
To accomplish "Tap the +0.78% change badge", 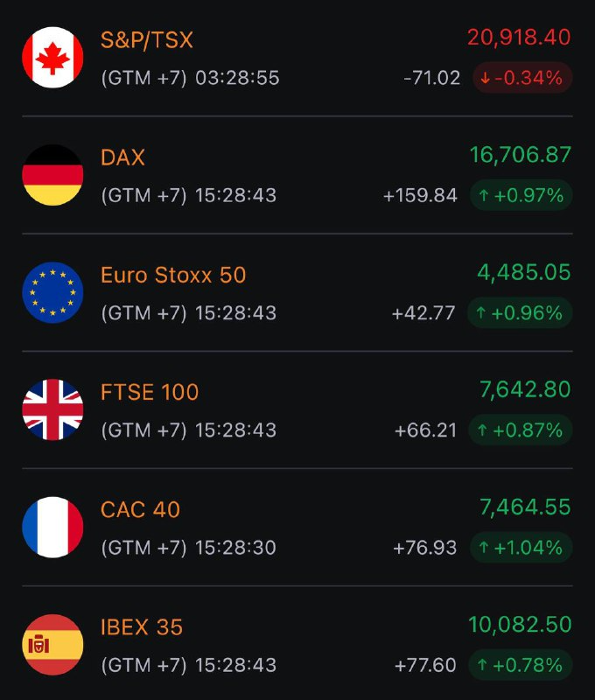I will (x=520, y=665).
